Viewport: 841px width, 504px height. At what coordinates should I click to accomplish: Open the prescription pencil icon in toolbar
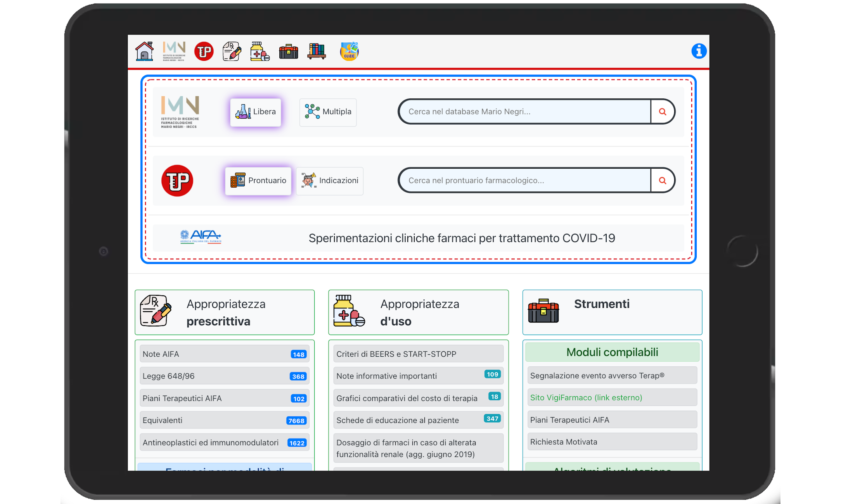point(232,51)
